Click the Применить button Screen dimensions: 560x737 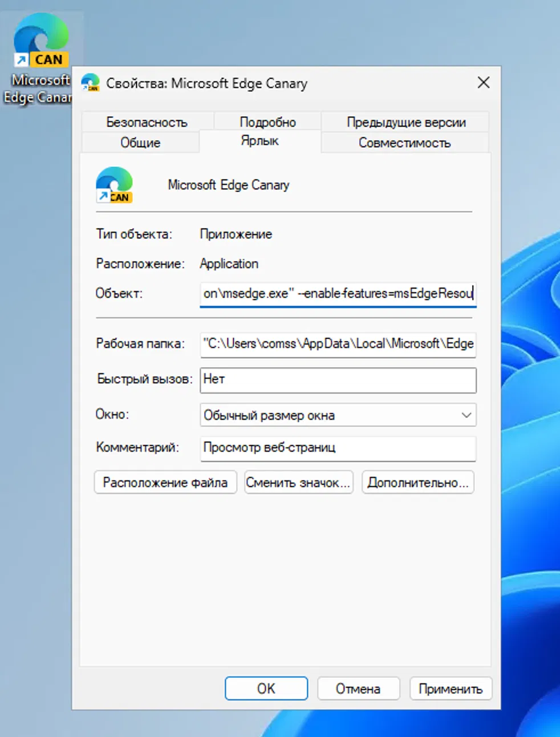[451, 689]
